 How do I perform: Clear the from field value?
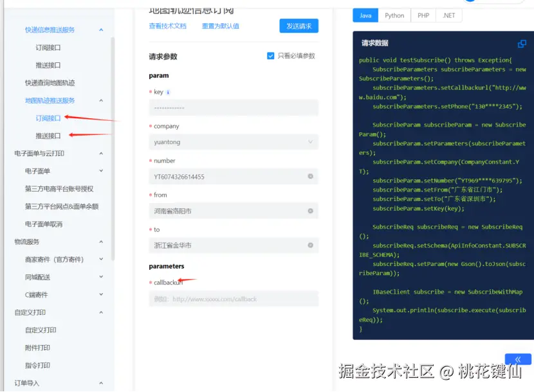[x=310, y=211]
